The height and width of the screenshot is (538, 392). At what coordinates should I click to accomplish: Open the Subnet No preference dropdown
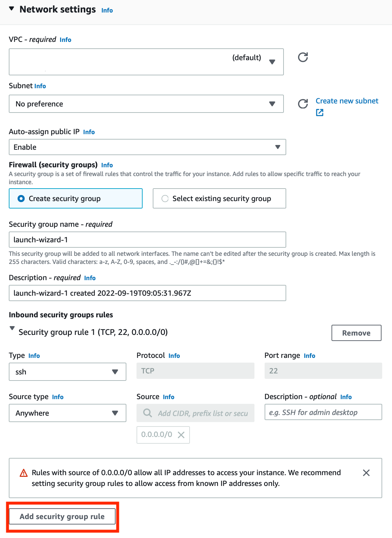(146, 104)
